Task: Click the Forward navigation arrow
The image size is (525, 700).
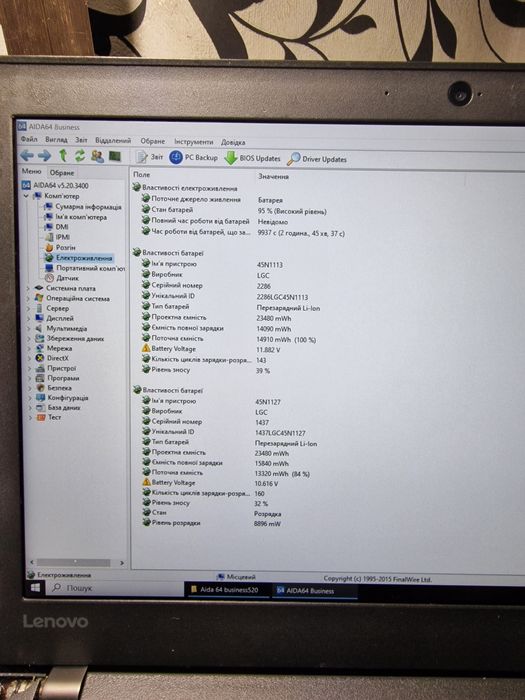Action: (x=44, y=155)
